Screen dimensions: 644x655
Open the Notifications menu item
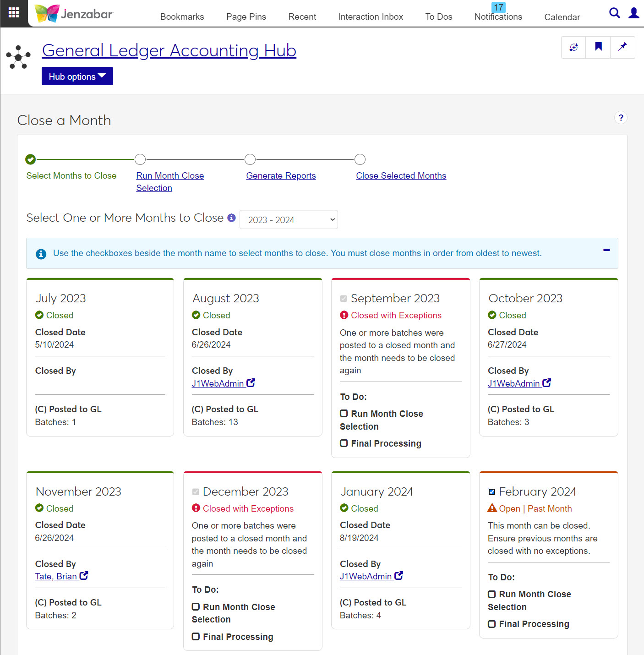point(498,17)
